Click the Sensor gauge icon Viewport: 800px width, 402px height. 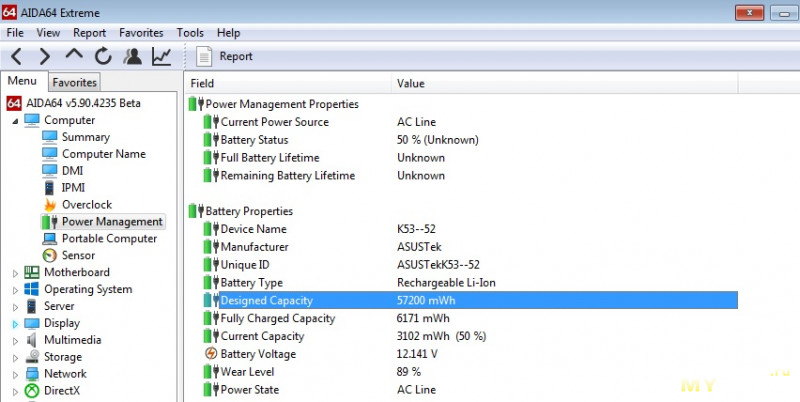click(x=49, y=255)
